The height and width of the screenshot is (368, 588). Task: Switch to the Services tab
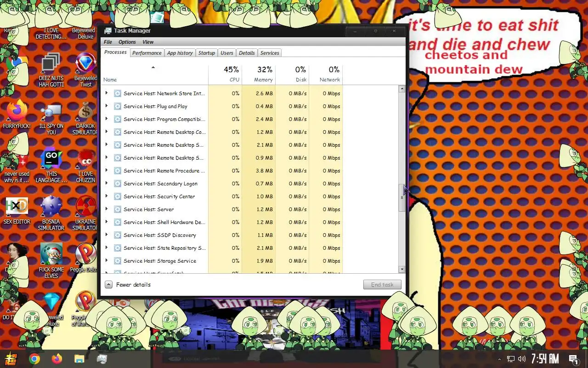pyautogui.click(x=270, y=53)
